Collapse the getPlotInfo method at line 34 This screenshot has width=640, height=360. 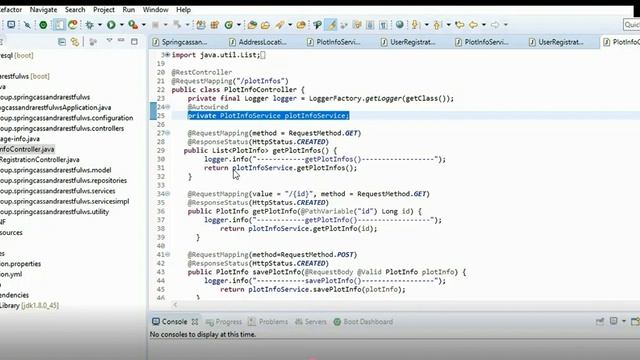tap(167, 194)
